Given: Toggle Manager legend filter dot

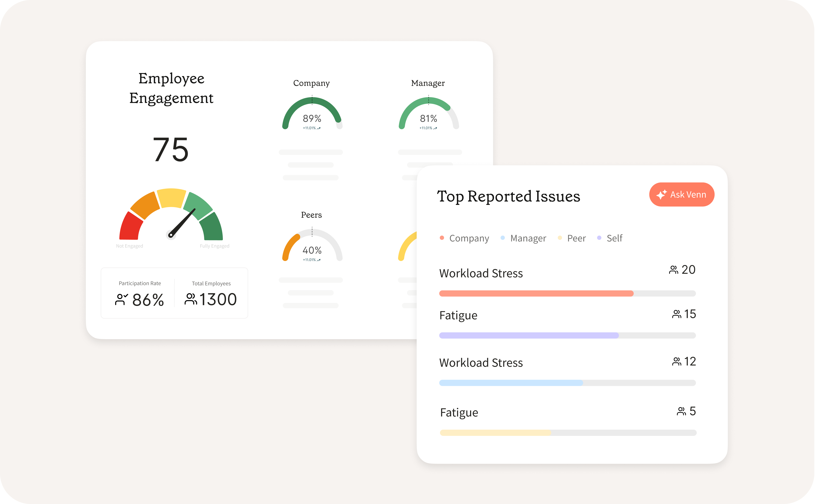Looking at the screenshot, I should [503, 238].
